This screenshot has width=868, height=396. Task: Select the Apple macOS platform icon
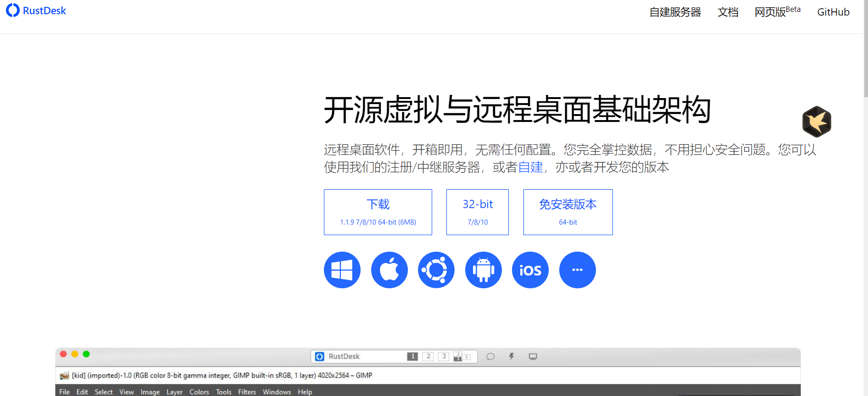389,270
